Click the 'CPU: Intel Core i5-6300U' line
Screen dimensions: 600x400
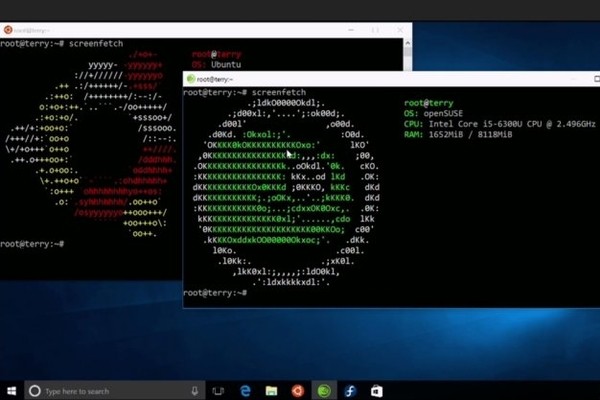pyautogui.click(x=499, y=124)
